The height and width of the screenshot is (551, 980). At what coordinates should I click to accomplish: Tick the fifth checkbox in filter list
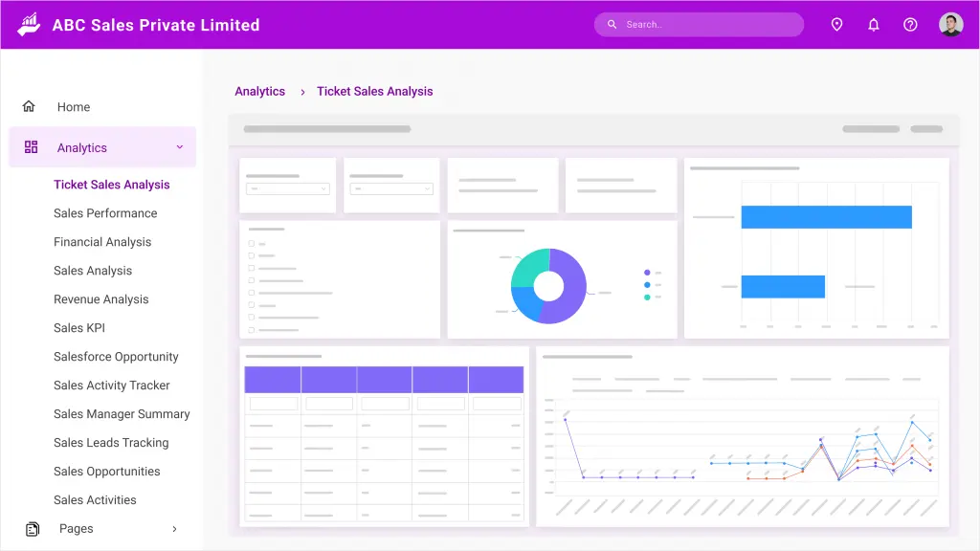coord(252,293)
